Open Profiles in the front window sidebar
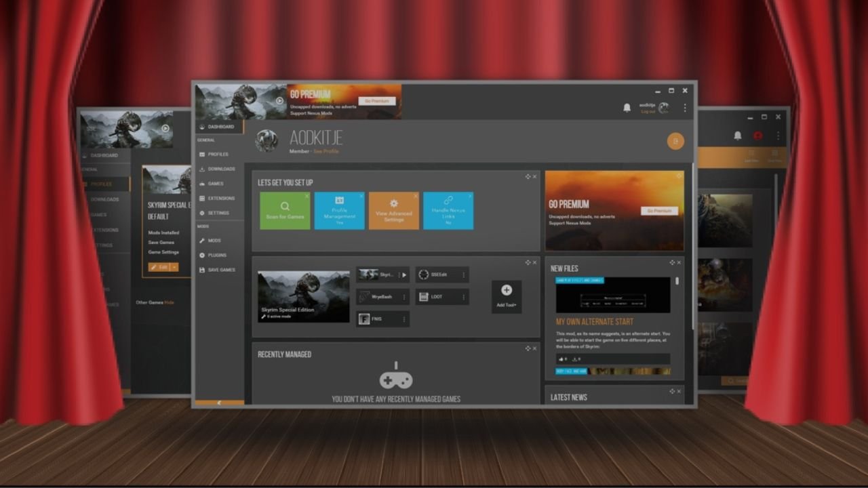Image resolution: width=868 pixels, height=488 pixels. [x=219, y=155]
